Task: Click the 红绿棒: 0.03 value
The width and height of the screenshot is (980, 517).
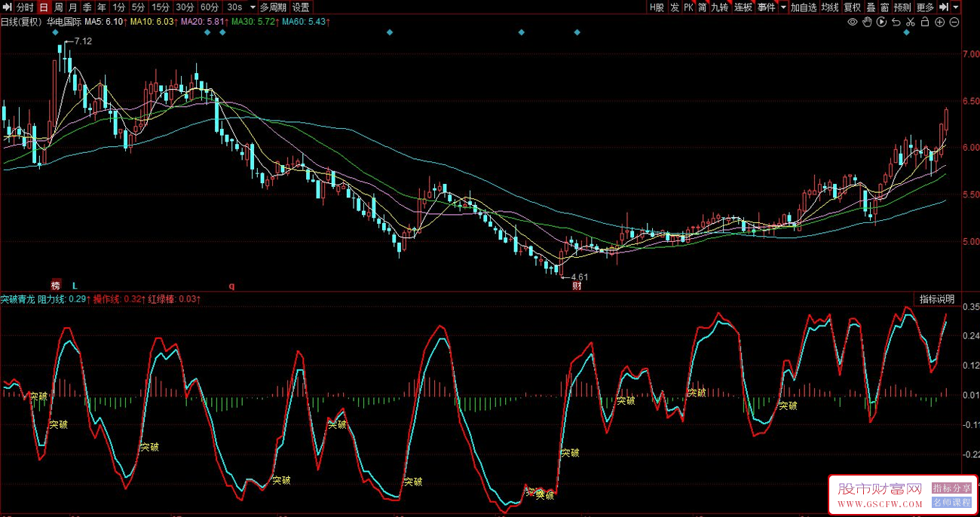Action: [x=173, y=299]
